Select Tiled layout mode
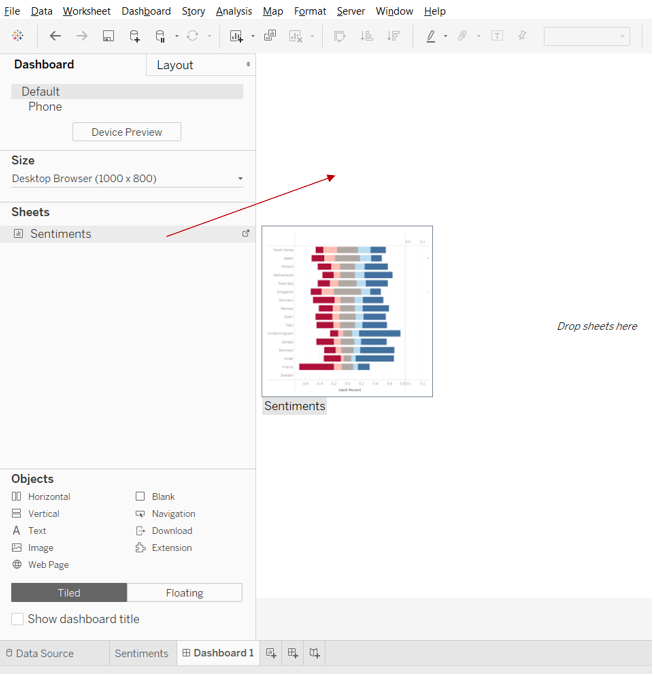Image resolution: width=654 pixels, height=676 pixels. pyautogui.click(x=69, y=593)
